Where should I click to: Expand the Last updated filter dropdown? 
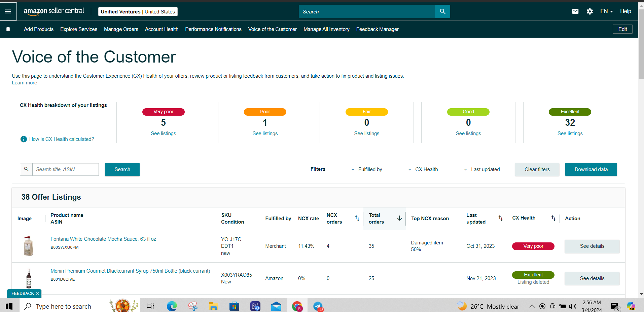(482, 169)
